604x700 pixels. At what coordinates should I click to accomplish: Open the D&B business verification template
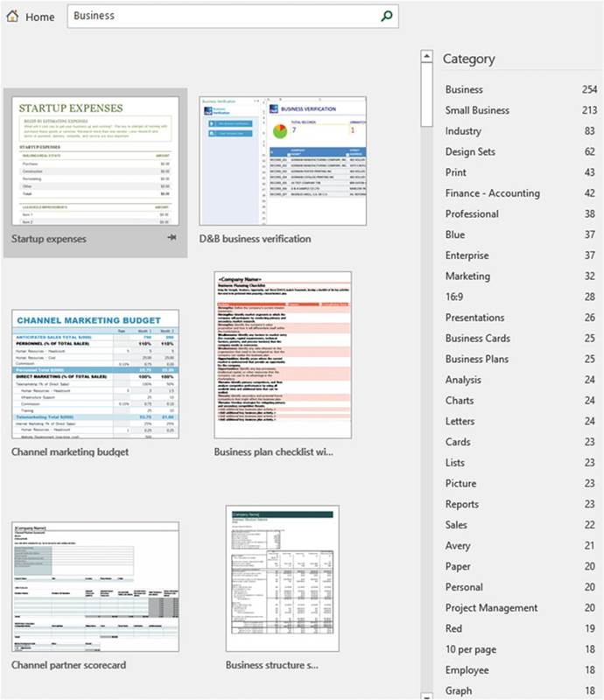(x=284, y=160)
